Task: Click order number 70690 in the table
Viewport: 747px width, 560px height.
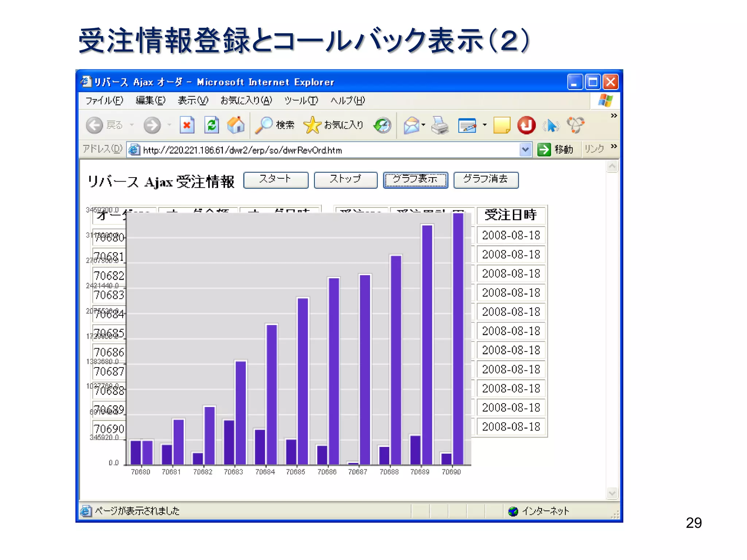Action: click(x=109, y=429)
